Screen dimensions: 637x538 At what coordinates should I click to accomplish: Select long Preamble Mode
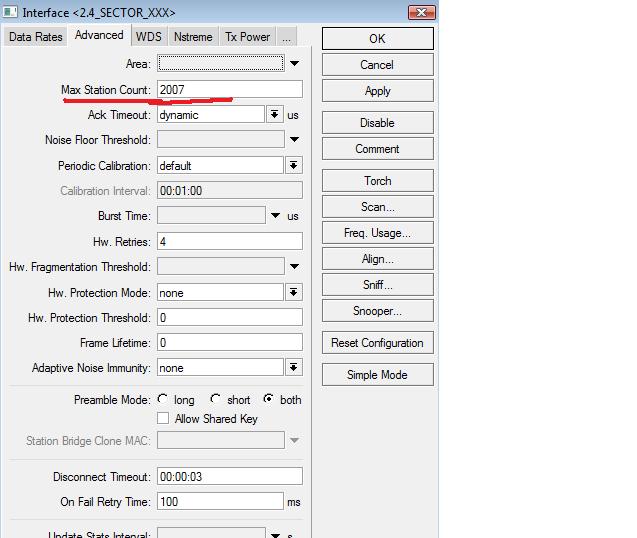click(x=163, y=399)
